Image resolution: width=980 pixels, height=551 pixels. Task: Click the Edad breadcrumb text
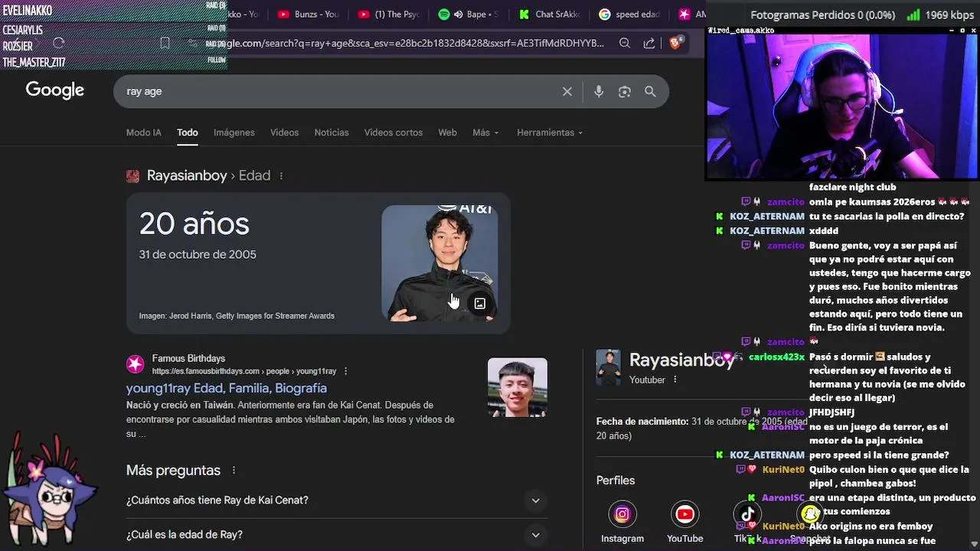(254, 176)
